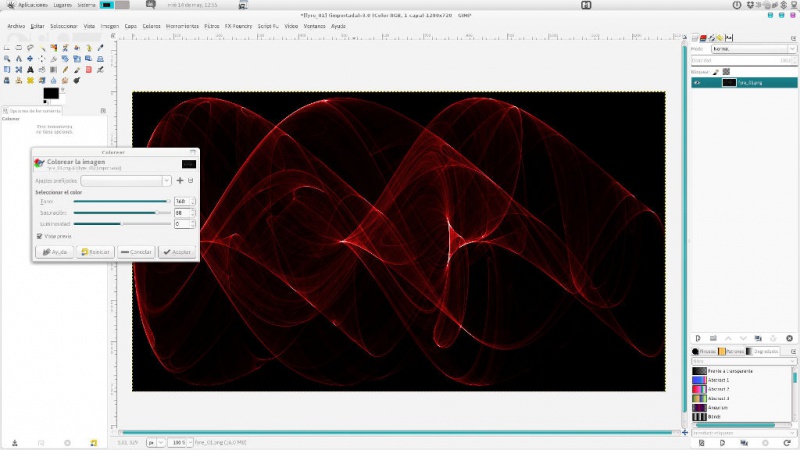Select the Pencil tool

65,69
